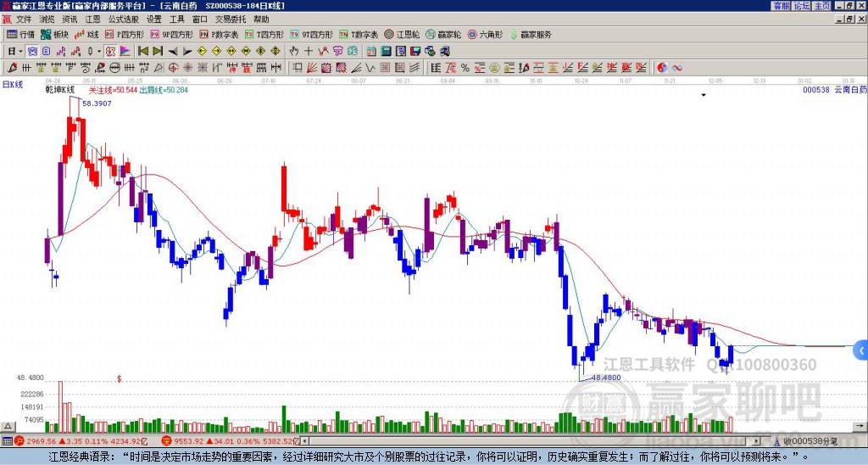Jump to last bar with green skip-forward icon
The width and height of the screenshot is (868, 465).
tap(158, 52)
